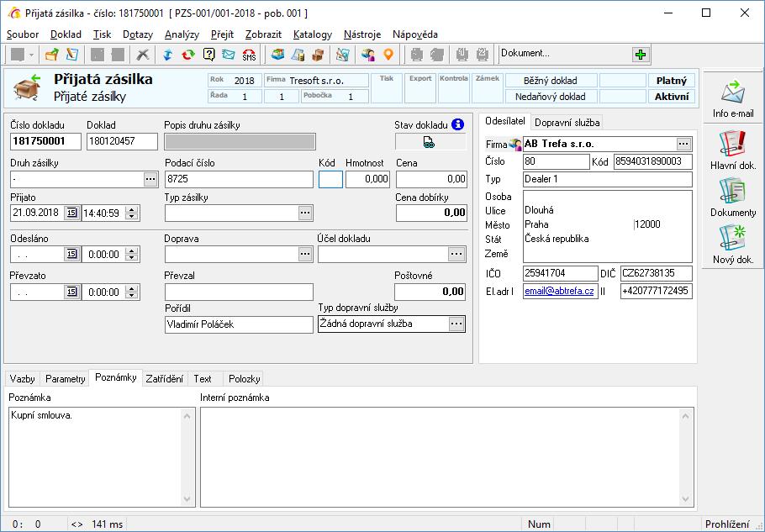The width and height of the screenshot is (765, 532).
Task: Open the Katalogy menu
Action: coord(313,34)
